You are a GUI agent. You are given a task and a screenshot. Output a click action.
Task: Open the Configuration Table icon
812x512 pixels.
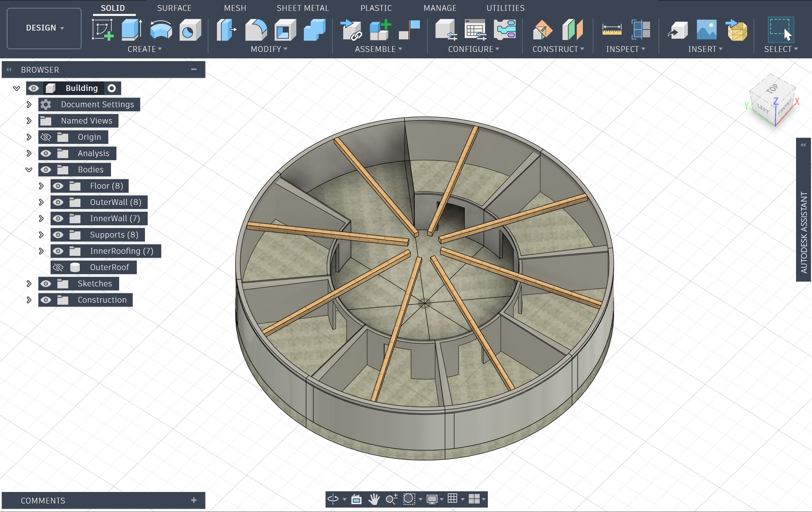point(475,30)
